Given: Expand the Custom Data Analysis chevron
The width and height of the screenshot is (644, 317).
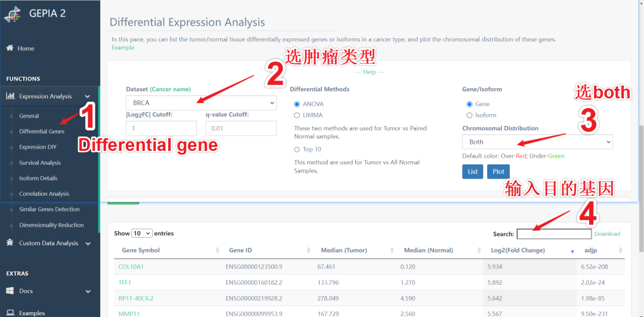Looking at the screenshot, I should point(88,244).
